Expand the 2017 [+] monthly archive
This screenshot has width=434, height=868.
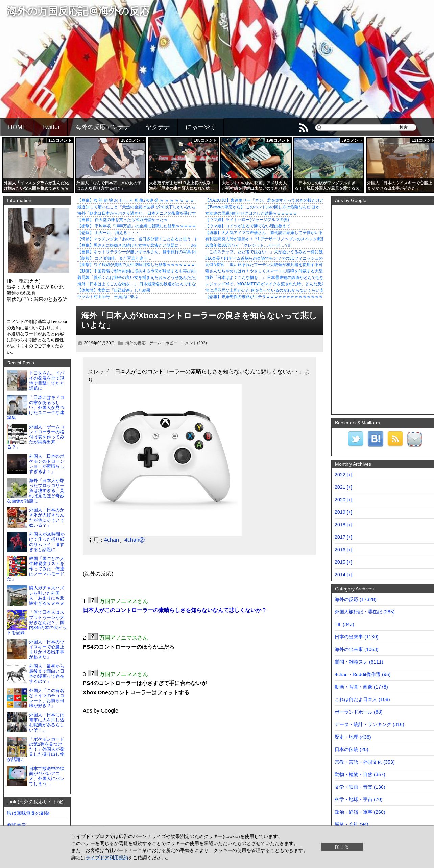(343, 537)
